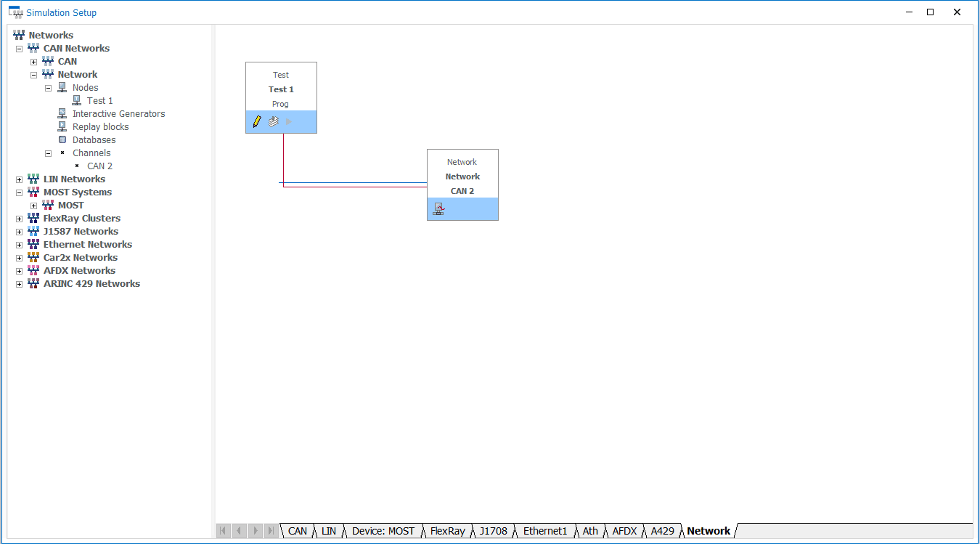
Task: Click the network configuration icon on the CAN 2 block
Action: (438, 208)
